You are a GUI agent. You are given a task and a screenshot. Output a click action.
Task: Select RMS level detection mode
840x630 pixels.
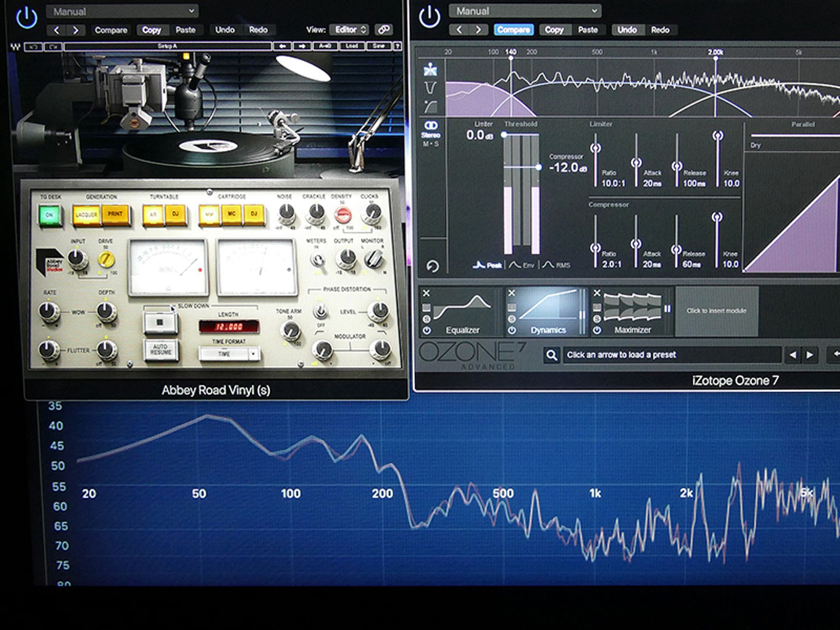pos(556,265)
